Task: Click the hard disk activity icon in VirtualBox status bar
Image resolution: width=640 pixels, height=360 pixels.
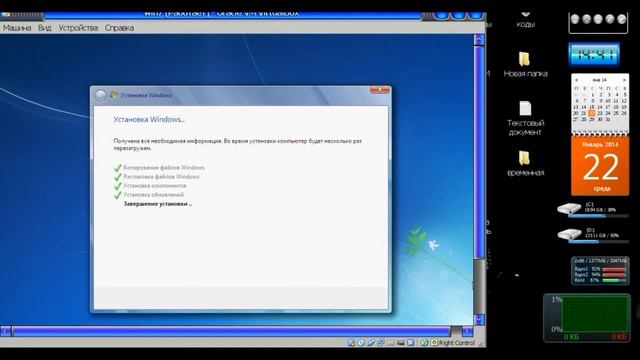Action: point(351,342)
